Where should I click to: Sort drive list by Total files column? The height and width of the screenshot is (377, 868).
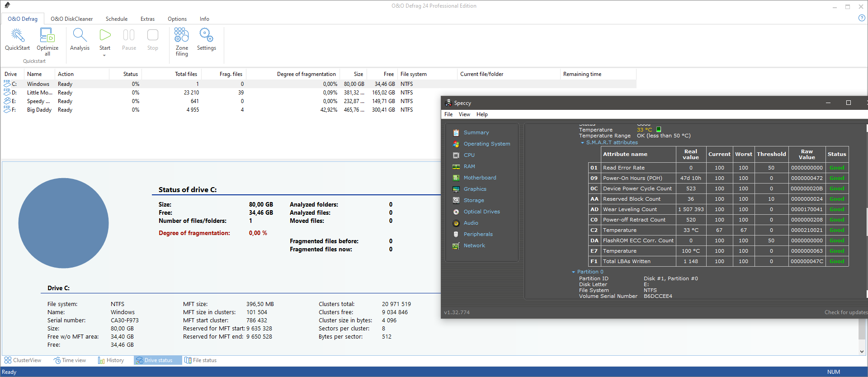pos(171,74)
